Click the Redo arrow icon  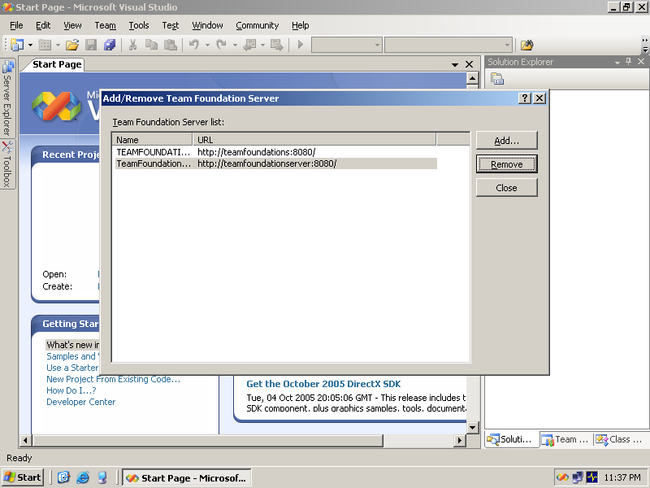[221, 44]
